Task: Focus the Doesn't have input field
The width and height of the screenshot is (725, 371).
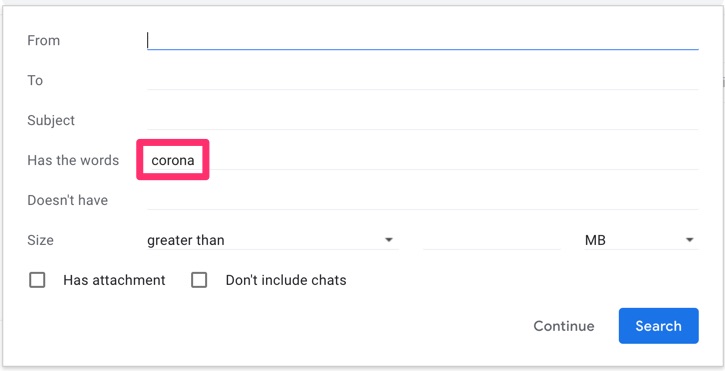Action: [423, 200]
